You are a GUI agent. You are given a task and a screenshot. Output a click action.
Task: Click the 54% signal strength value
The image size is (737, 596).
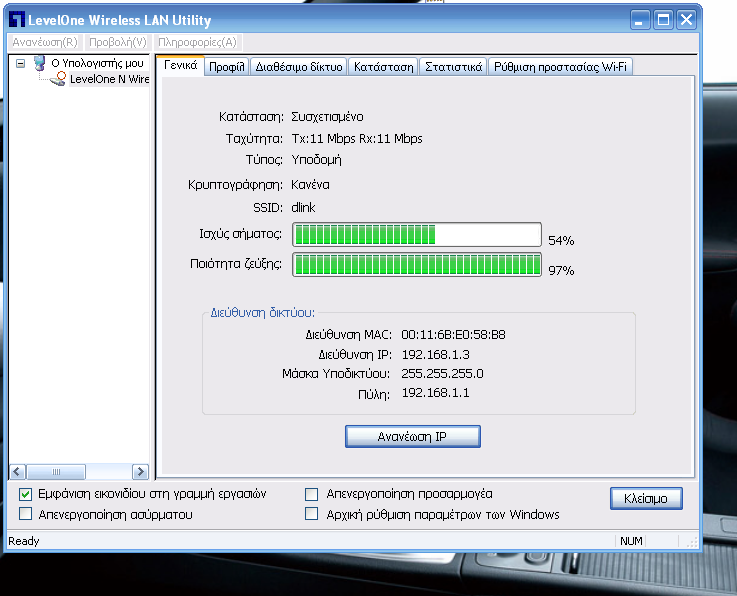pos(561,241)
